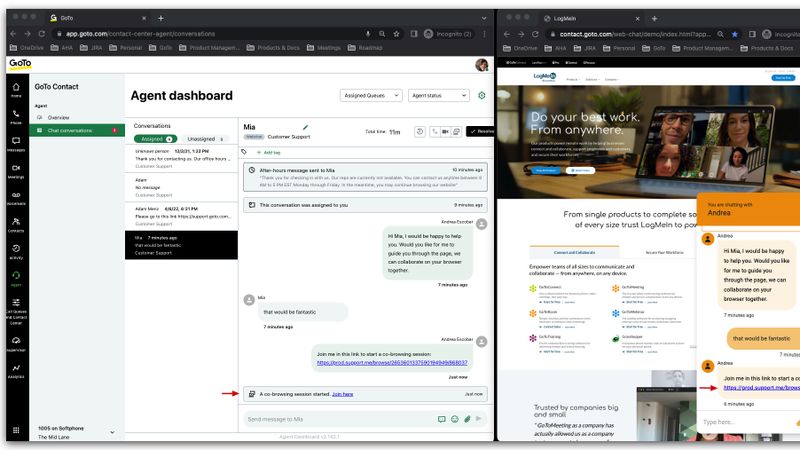Start phone call with Mia
This screenshot has width=800, height=450.
coord(435,132)
